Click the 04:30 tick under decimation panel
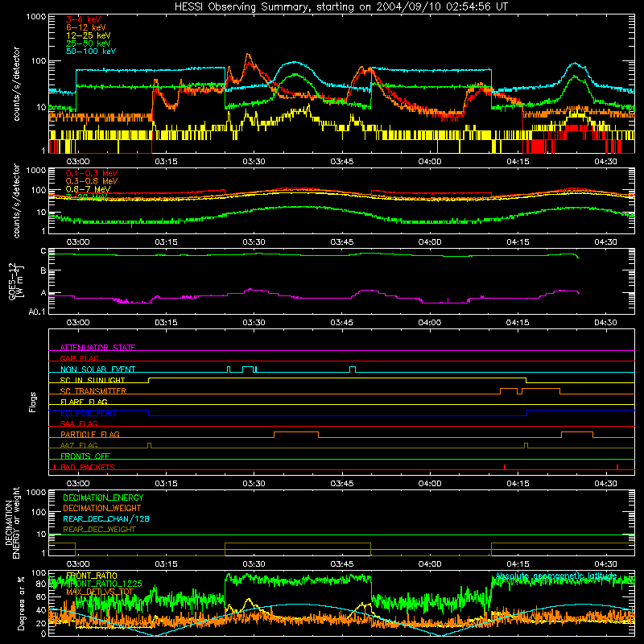 (605, 564)
